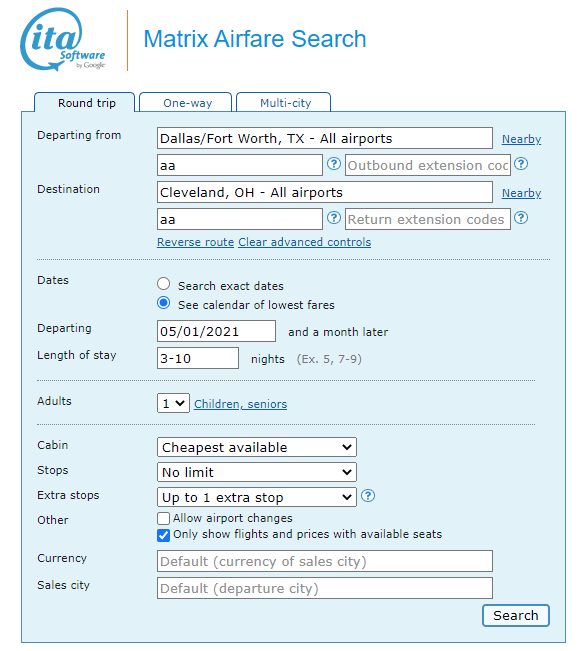Switch to the One-way tab

pyautogui.click(x=186, y=103)
